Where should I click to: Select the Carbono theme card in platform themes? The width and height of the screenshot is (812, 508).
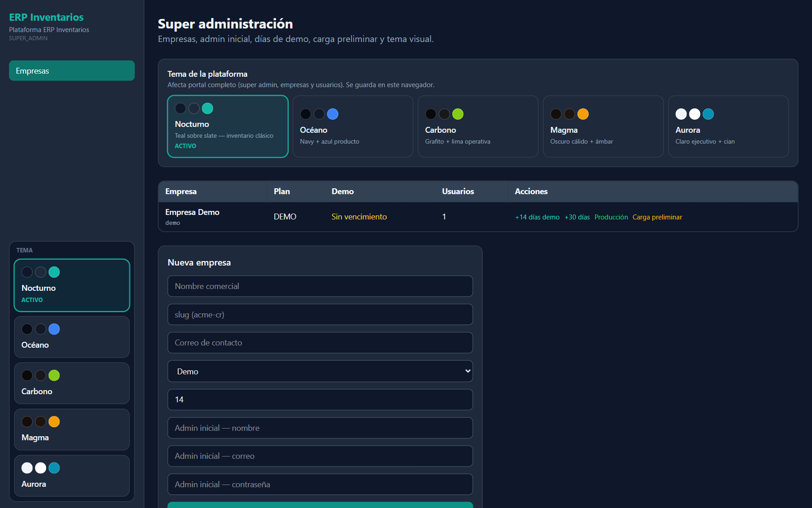[478, 126]
